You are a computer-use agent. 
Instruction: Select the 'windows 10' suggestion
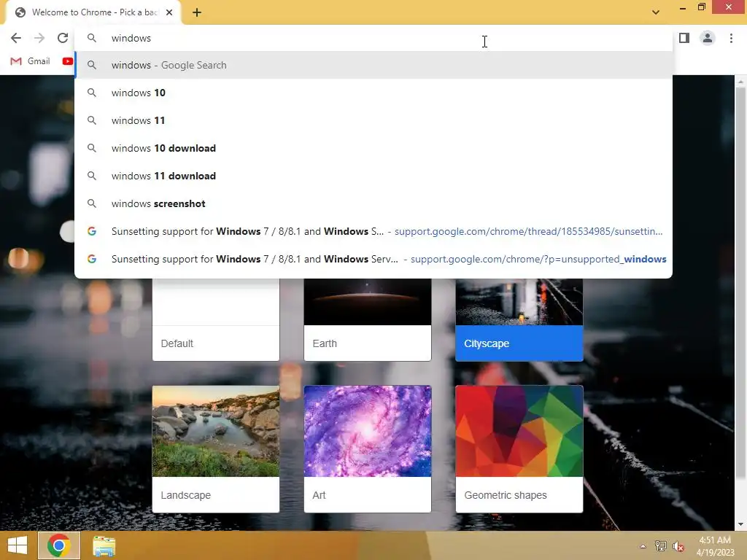(373, 93)
